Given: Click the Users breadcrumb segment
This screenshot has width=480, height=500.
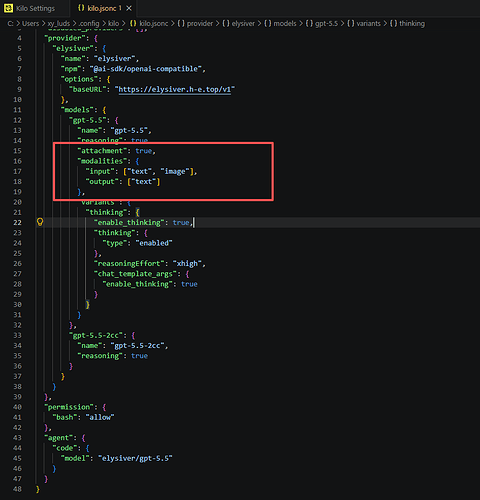Looking at the screenshot, I should [x=30, y=24].
